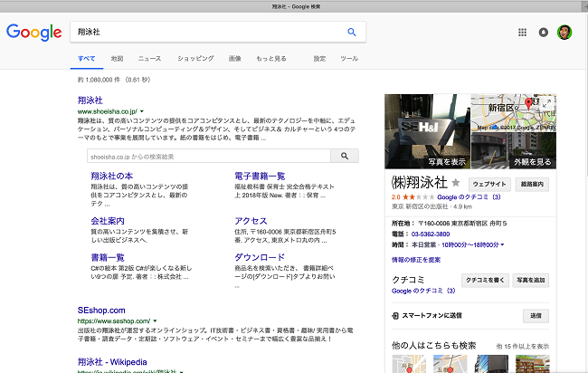This screenshot has height=373, width=588.
Task: Click the 外観を見る street view thumbnail
Action: click(x=514, y=151)
